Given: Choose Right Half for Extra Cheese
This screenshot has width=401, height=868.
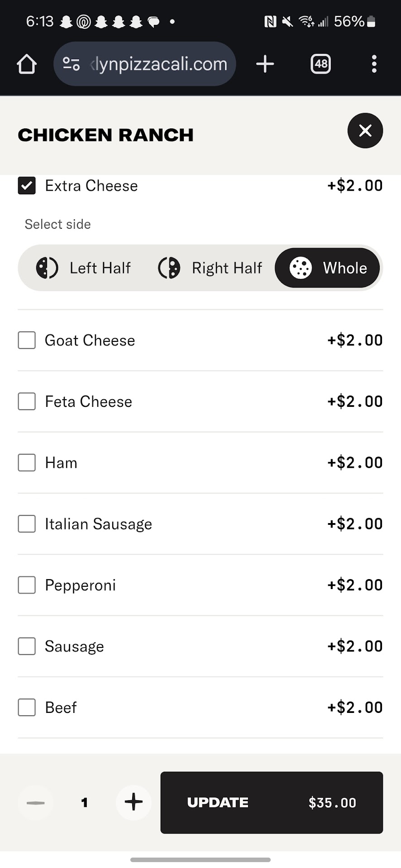Looking at the screenshot, I should 210,268.
